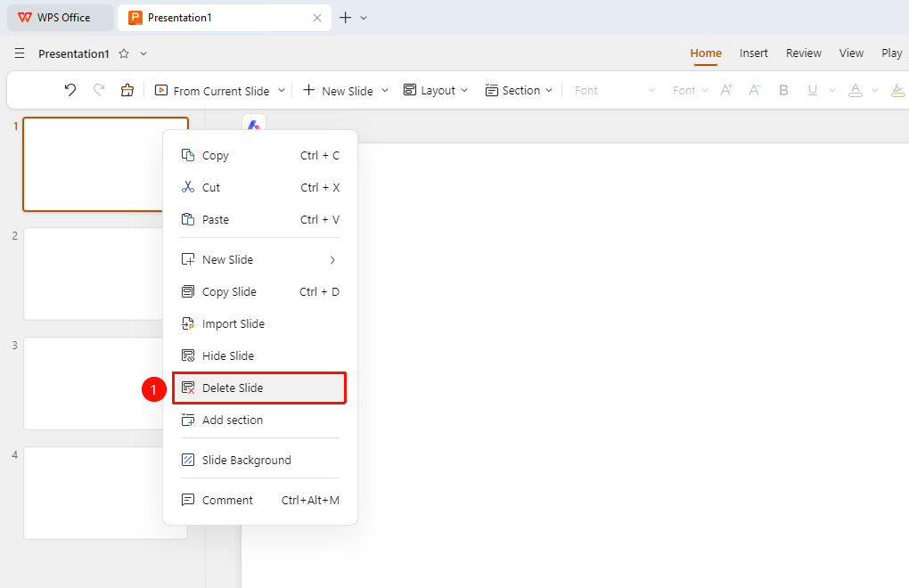Select slide 4 thumbnail
This screenshot has width=909, height=588.
(94, 493)
